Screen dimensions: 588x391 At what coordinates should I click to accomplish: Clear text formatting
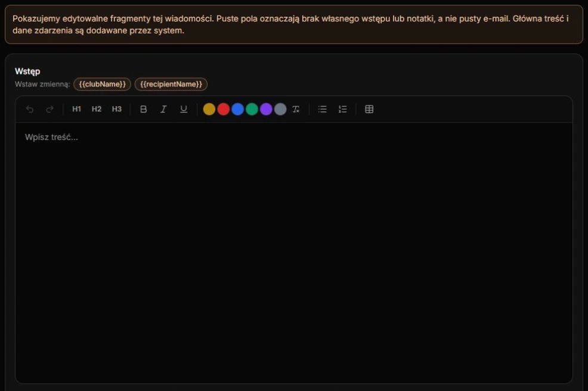point(296,109)
